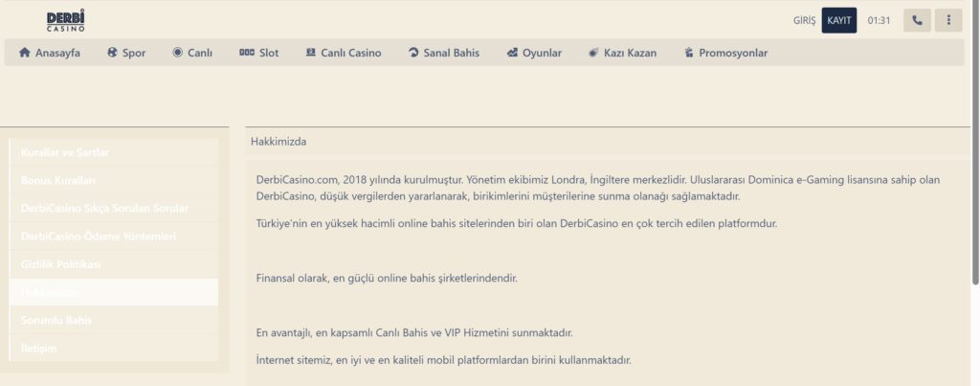This screenshot has width=980, height=386.
Task: Click text 'En avantajlı, en kapsamlı Canlı Bahis'
Action: (x=414, y=332)
